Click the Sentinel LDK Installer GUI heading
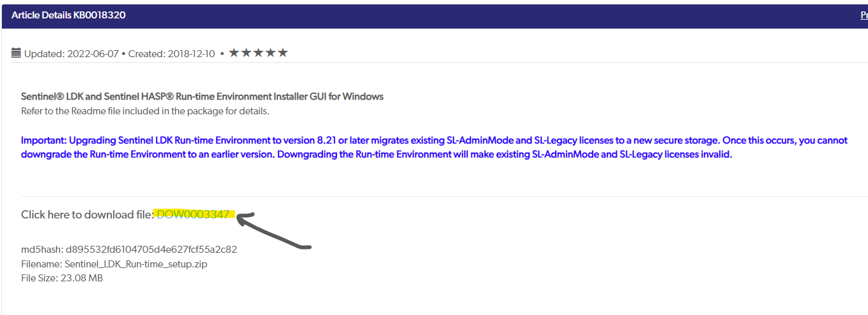Viewport: 868px width, 315px height. (202, 97)
